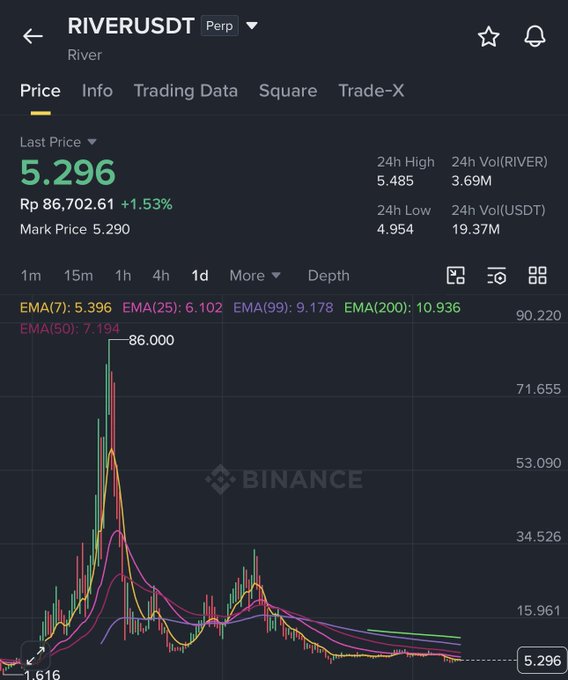The image size is (568, 680).
Task: Open the More timeframes dropdown
Action: (x=255, y=275)
